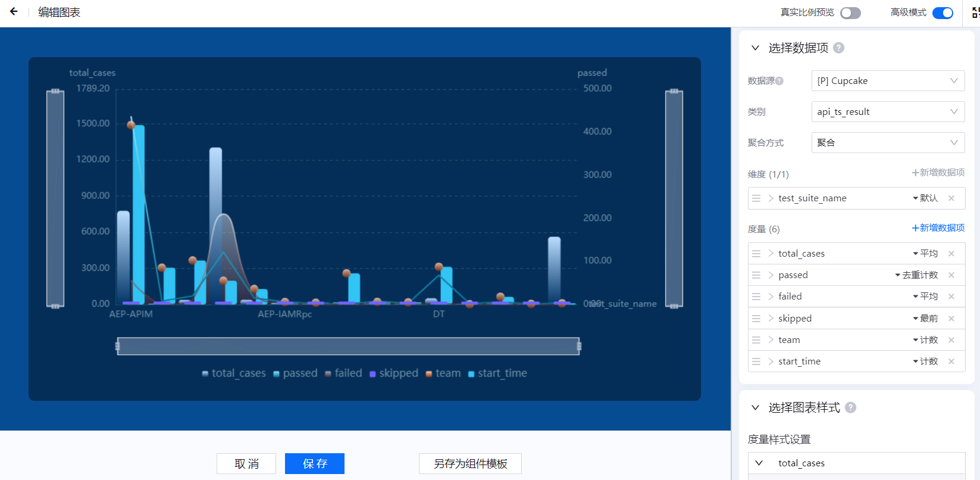The height and width of the screenshot is (480, 980).
Task: Grab drag handle of test_suite_name row
Action: [756, 198]
